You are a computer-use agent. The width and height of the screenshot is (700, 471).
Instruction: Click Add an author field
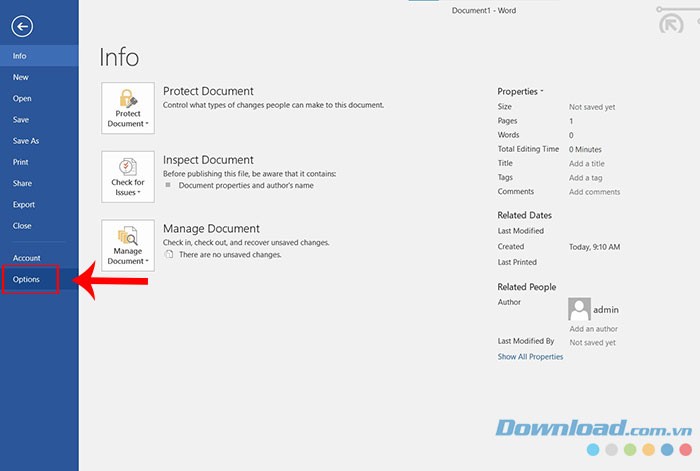tap(593, 328)
